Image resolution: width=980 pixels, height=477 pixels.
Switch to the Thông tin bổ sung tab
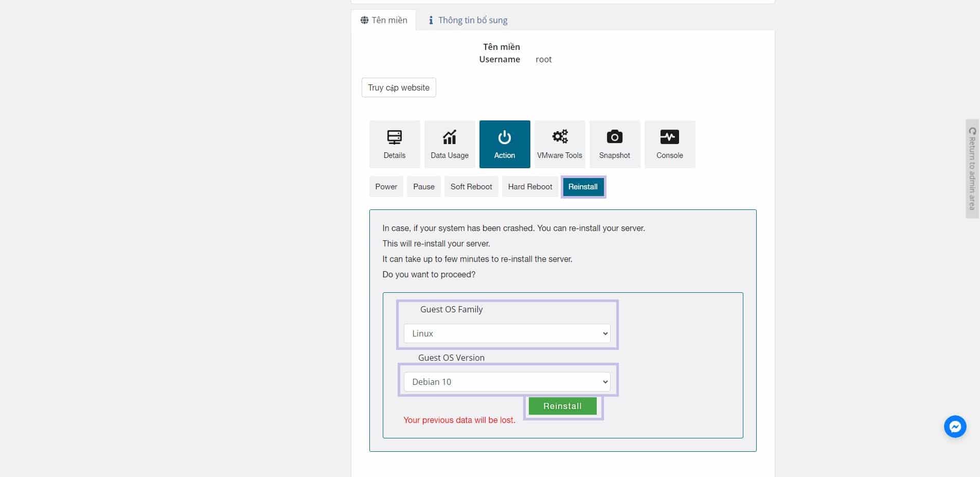[x=468, y=20]
